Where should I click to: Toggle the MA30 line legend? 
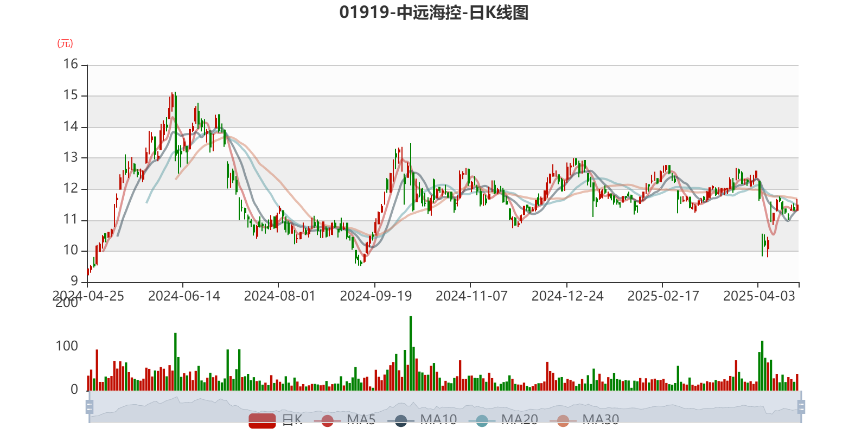click(x=584, y=420)
